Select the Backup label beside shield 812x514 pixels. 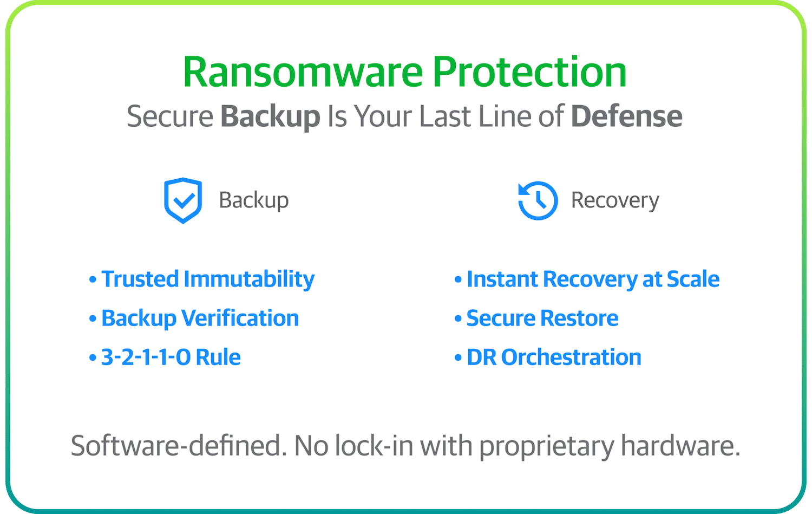point(254,201)
